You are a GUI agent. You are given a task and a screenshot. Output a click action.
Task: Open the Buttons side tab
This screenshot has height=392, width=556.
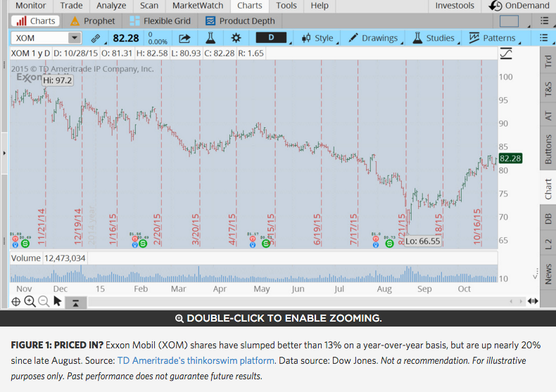click(548, 149)
